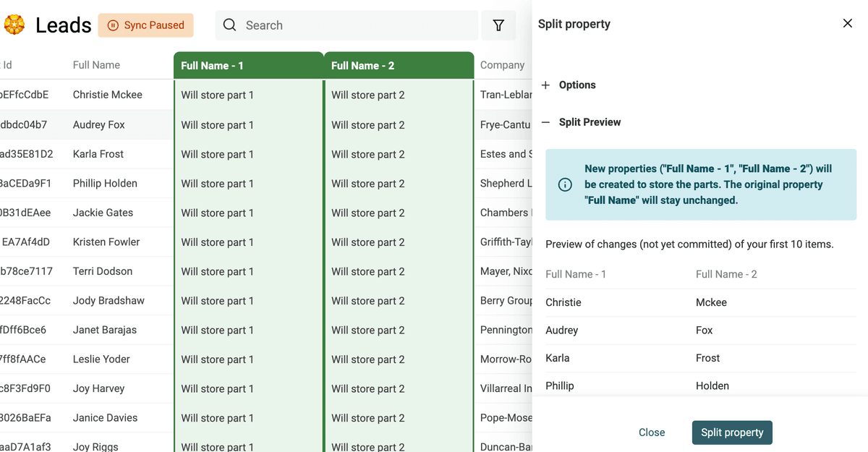Viewport: 868px width, 452px height.
Task: Click Audrey in the split preview
Action: [562, 331]
